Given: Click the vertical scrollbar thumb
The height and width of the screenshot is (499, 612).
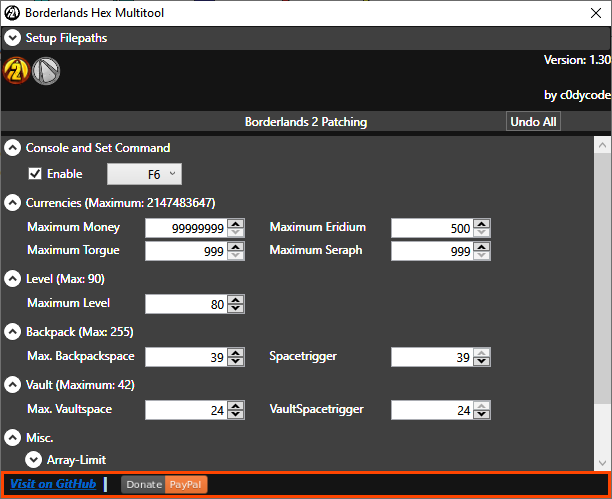Looking at the screenshot, I should (x=602, y=279).
